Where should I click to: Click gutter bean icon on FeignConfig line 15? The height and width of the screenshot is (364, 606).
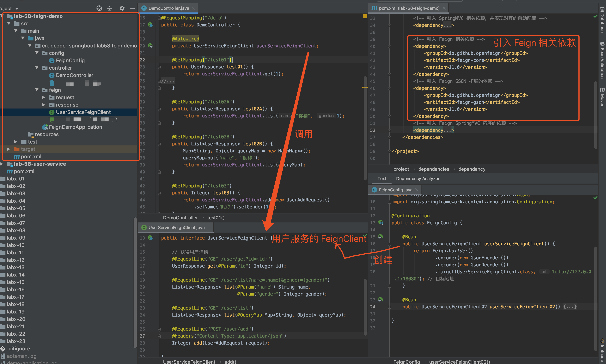click(x=380, y=236)
